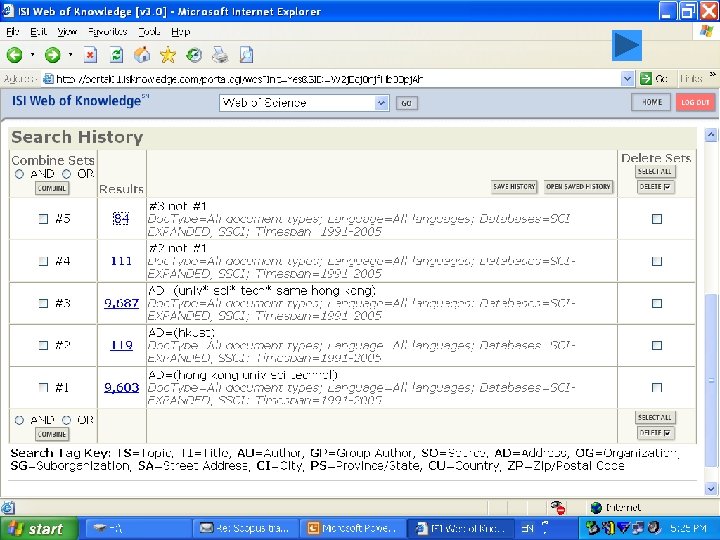The height and width of the screenshot is (540, 720).
Task: Click the blocked popup icon in status bar
Action: point(558,507)
